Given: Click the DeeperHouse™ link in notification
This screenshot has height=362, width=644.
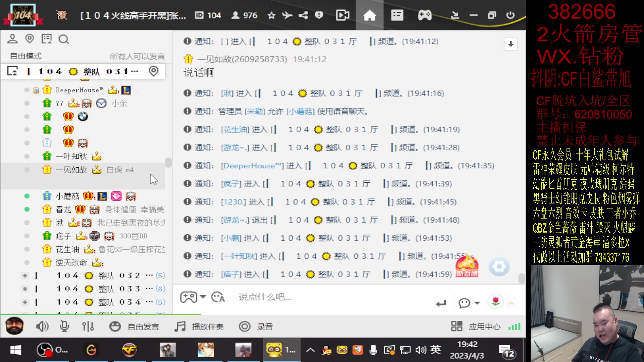Looking at the screenshot, I should click(252, 166).
